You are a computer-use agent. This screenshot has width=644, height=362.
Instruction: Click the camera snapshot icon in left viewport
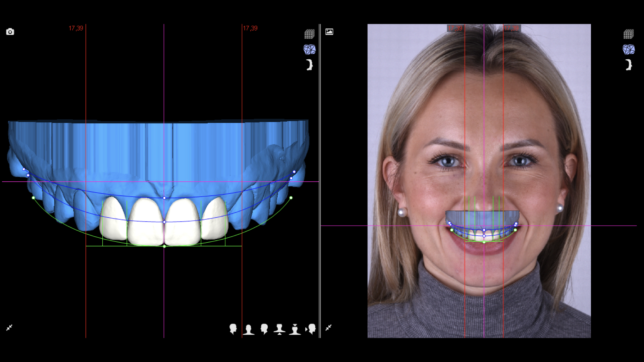pos(10,32)
